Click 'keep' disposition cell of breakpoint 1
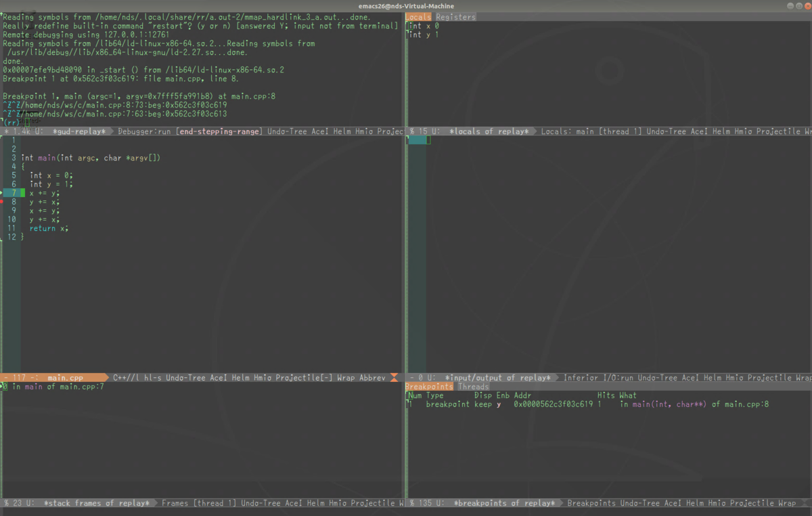The width and height of the screenshot is (812, 516). pyautogui.click(x=482, y=404)
